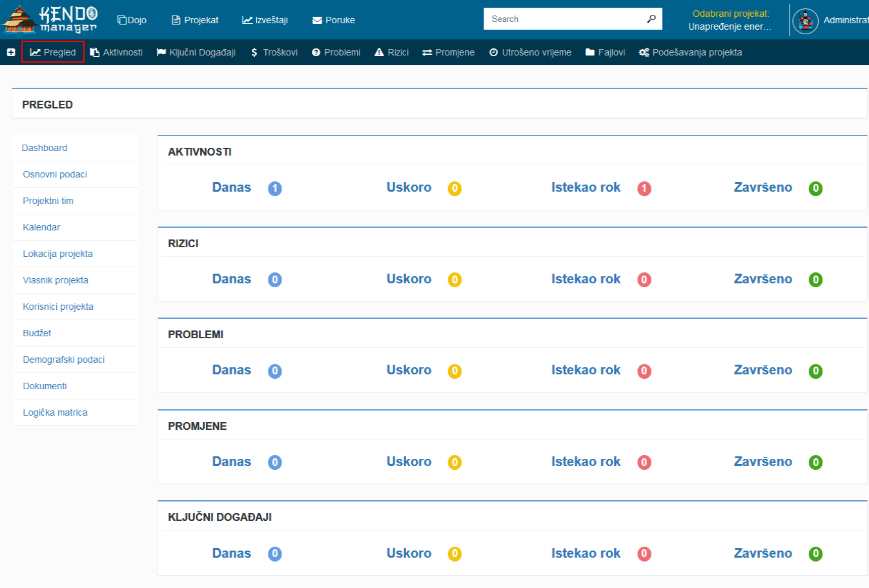Open the Dojo menu

point(132,20)
